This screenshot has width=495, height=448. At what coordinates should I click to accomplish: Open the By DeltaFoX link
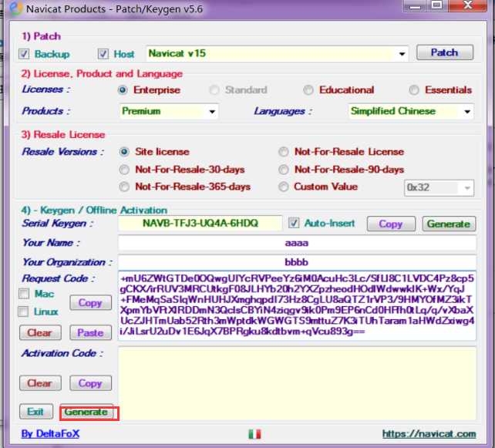51,434
